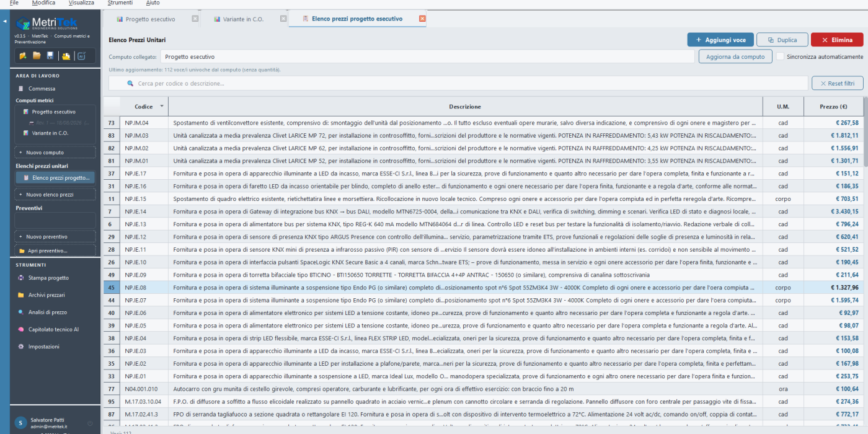The width and height of the screenshot is (868, 434).
Task: Click Apri preventivo... in sidebar
Action: pos(55,250)
